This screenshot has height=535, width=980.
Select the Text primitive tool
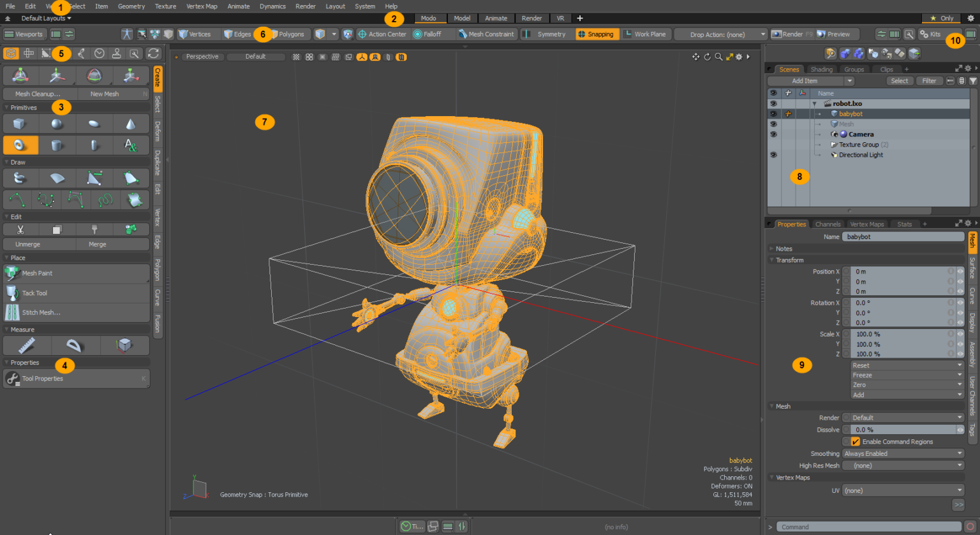coord(131,145)
